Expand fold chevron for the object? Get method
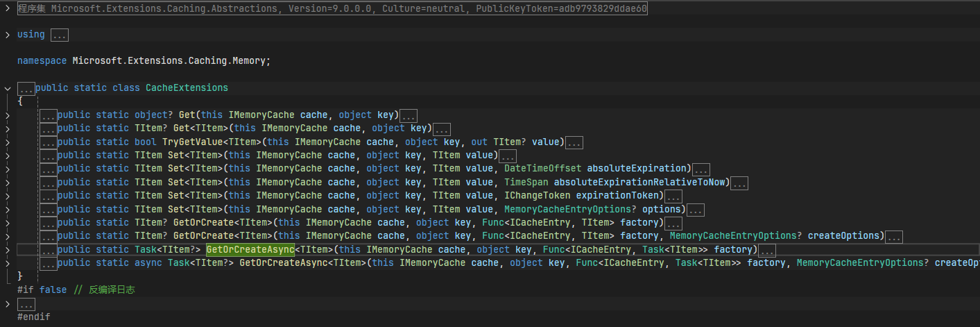980x327 pixels. 7,115
